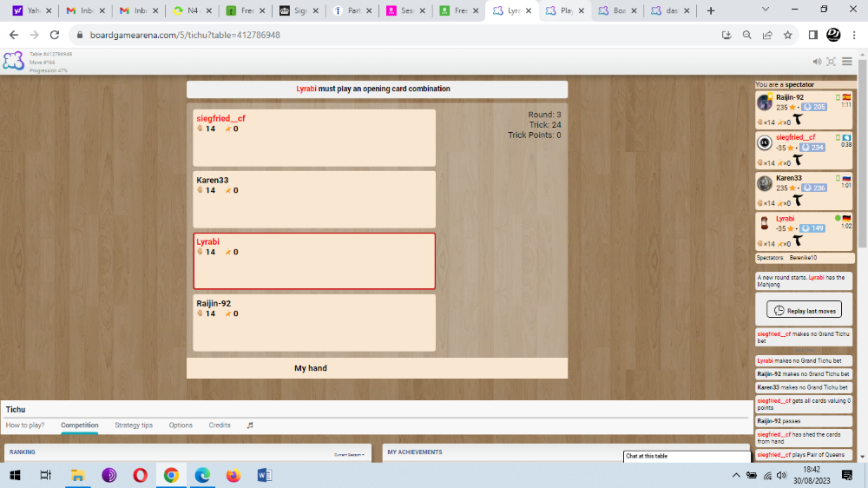Click the Germany flag on Lyrabi's panel
Screen dimensions: 868x488
point(846,219)
